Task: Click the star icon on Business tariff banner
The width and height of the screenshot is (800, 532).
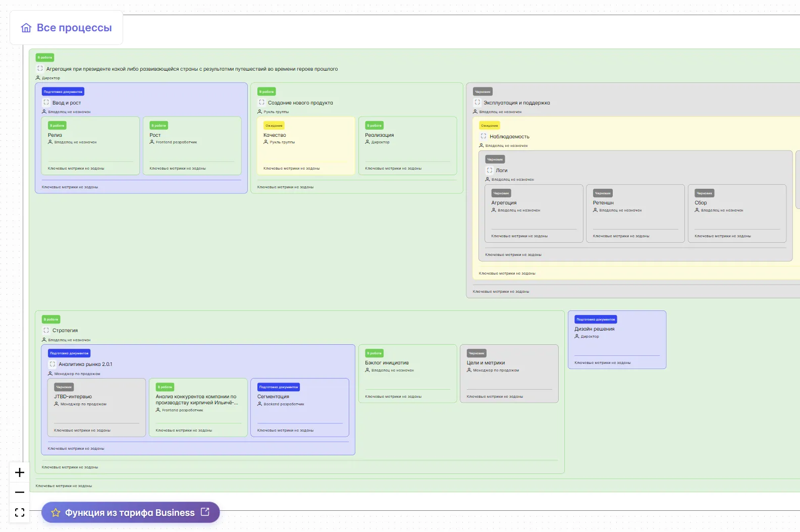Action: point(56,513)
